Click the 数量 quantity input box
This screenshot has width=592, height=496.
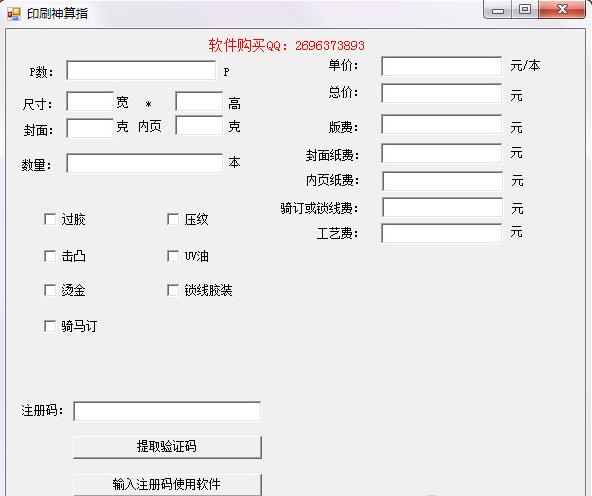(x=145, y=163)
